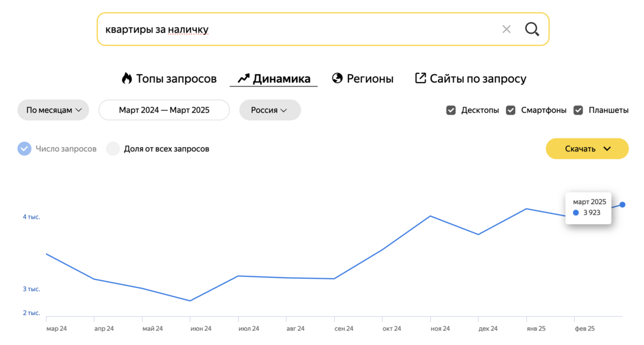644x345 pixels.
Task: Clear the search query with the X icon
Action: [507, 29]
